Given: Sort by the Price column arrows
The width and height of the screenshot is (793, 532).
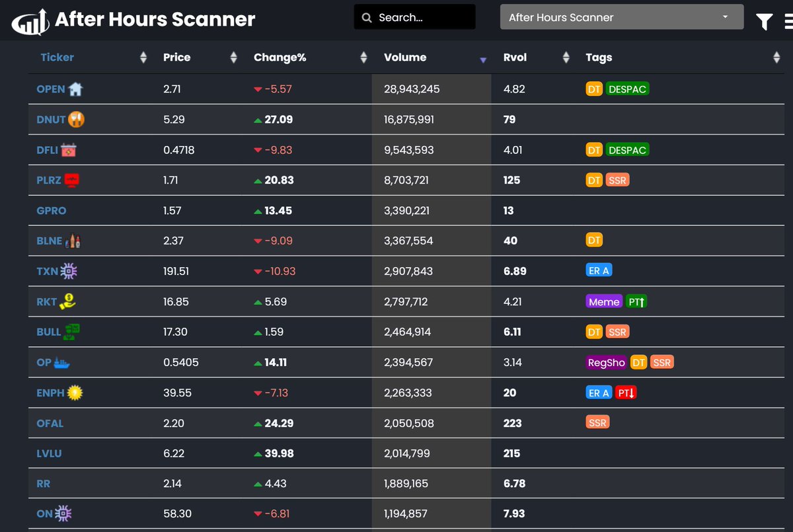Looking at the screenshot, I should (x=233, y=57).
